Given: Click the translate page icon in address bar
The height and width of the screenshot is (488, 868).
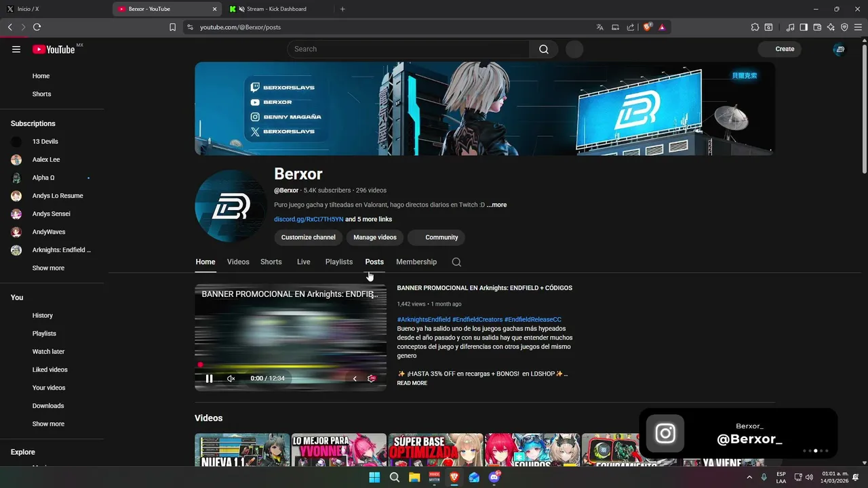Looking at the screenshot, I should tap(599, 27).
